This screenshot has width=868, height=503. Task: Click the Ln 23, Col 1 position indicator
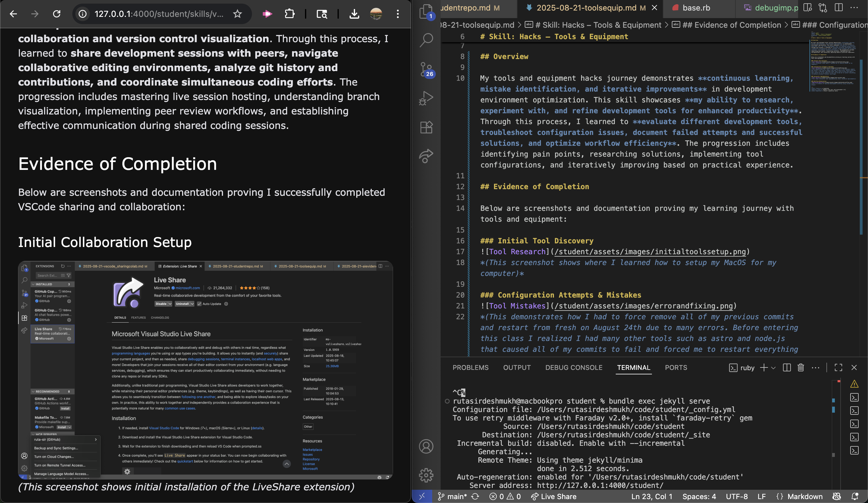tap(652, 496)
